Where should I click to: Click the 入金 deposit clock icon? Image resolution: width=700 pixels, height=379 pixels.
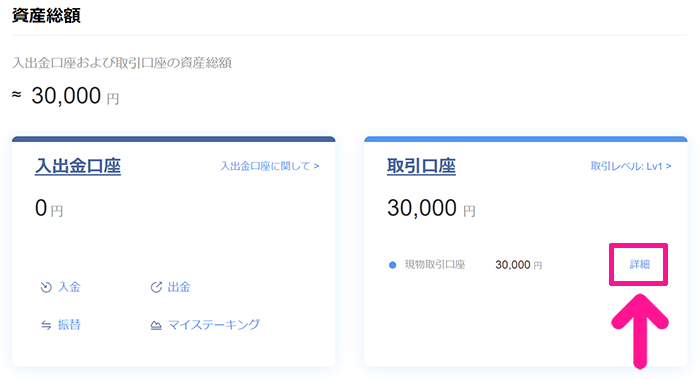tap(46, 287)
